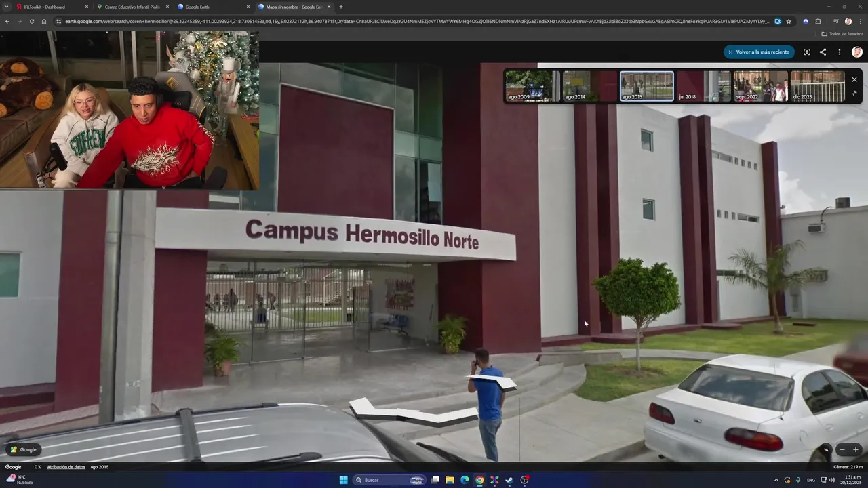Open 'Atribución de datos' link
This screenshot has width=868, height=488.
pyautogui.click(x=66, y=467)
